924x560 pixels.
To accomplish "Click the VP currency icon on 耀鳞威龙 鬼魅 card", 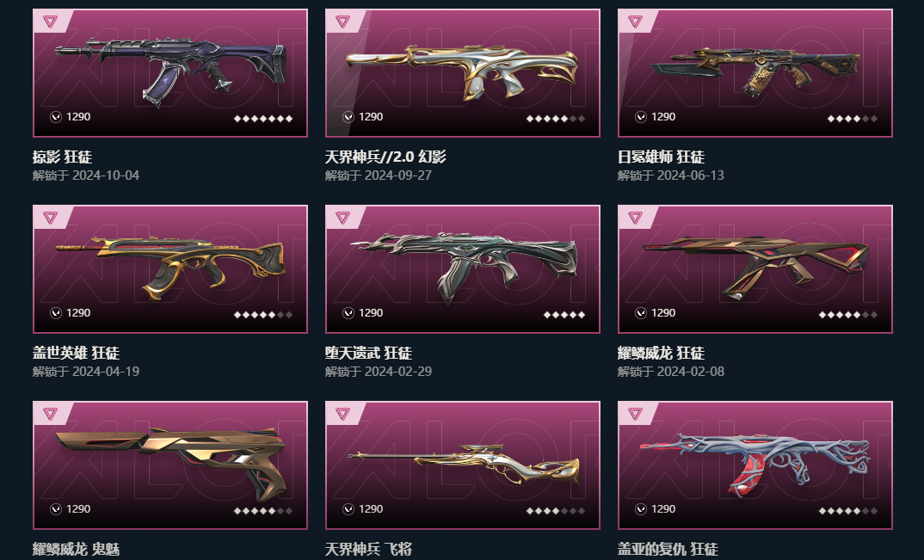I will coord(56,509).
